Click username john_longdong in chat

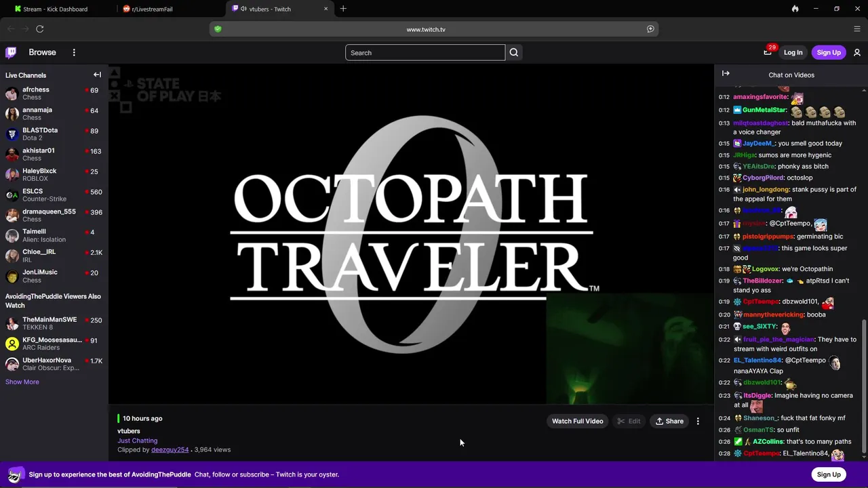[x=766, y=189]
